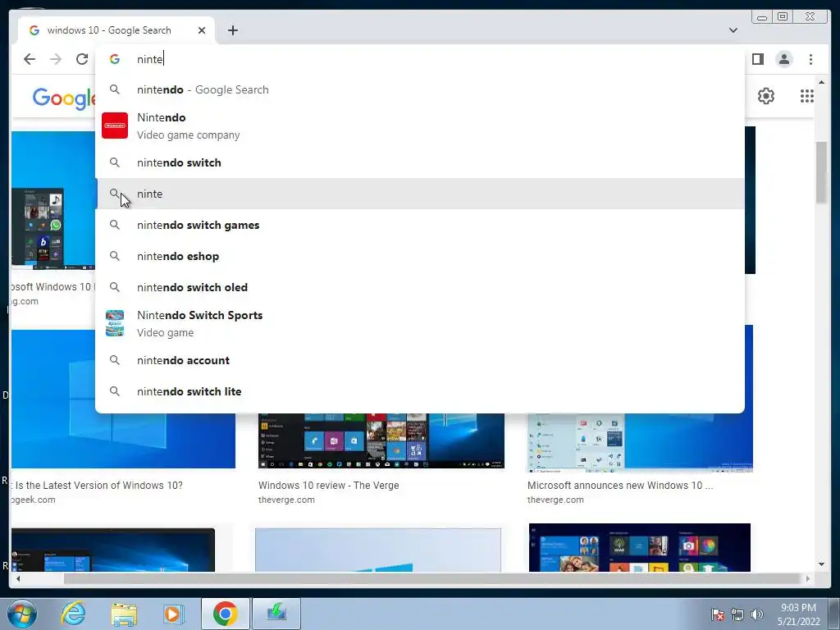Choose Nintendo Switch Sports video game suggestion
840x630 pixels.
click(x=420, y=323)
